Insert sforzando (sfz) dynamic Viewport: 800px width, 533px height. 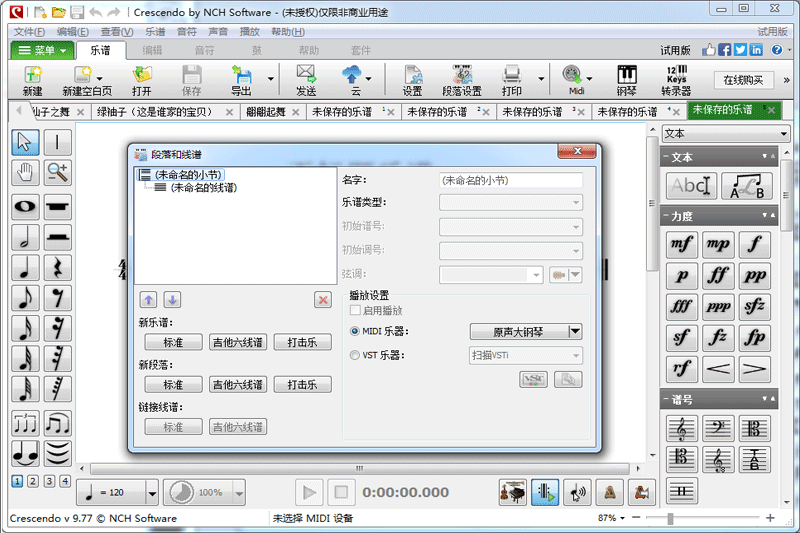tap(755, 307)
